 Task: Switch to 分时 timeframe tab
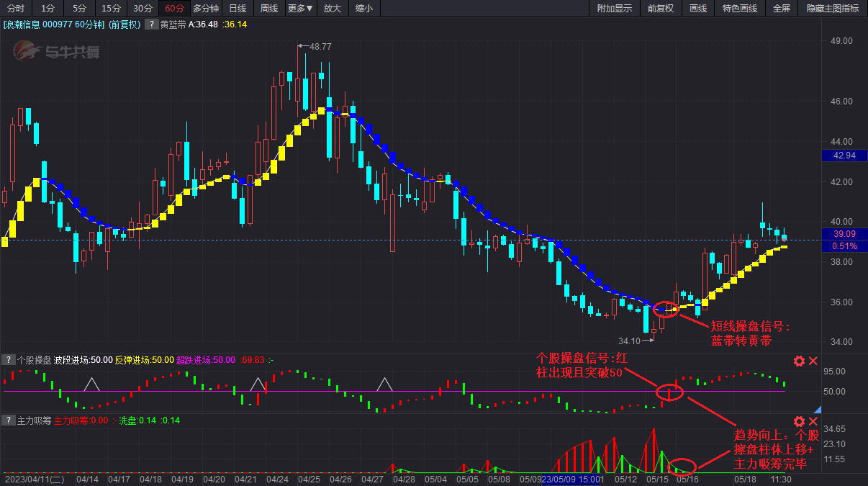point(15,9)
